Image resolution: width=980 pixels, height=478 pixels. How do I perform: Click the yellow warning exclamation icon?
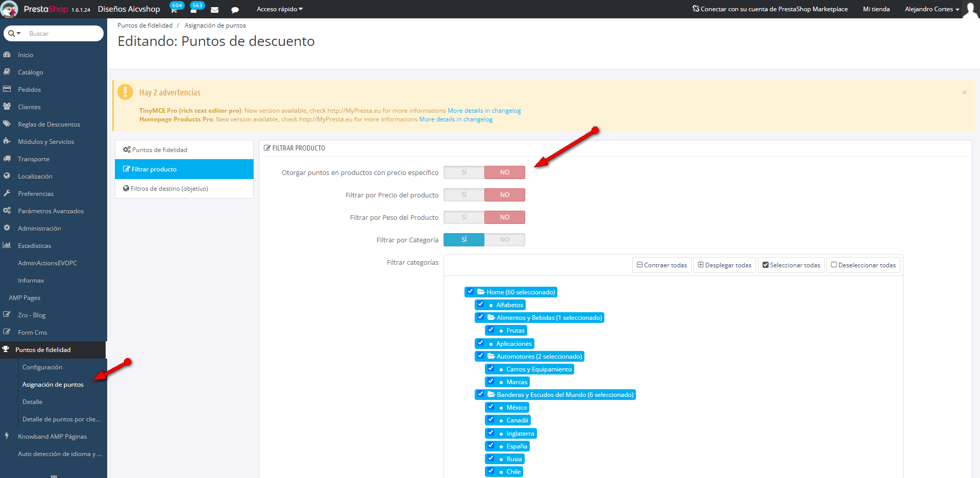tap(125, 92)
